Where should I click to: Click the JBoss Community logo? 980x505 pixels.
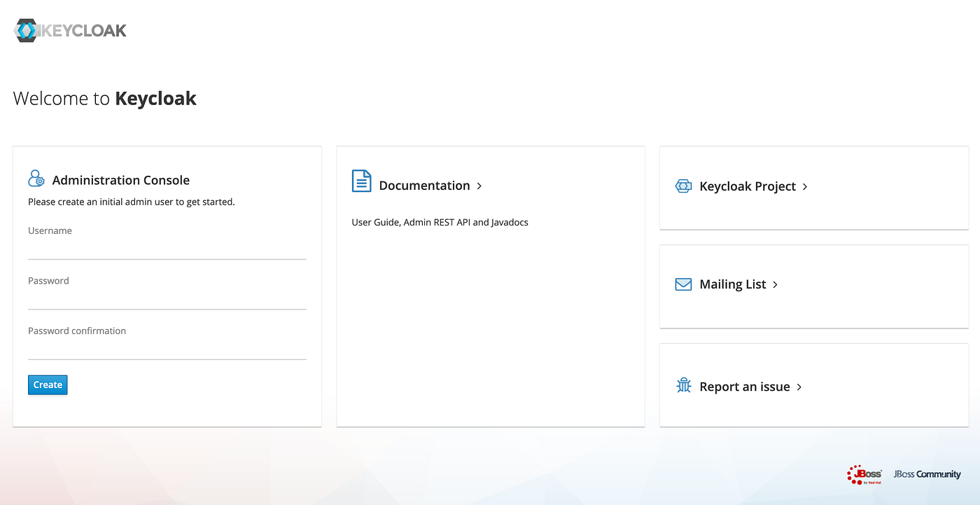927,474
